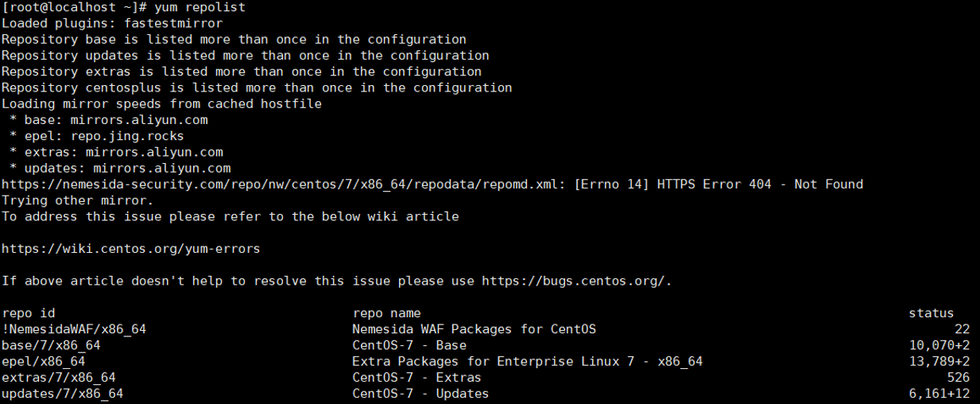Click the 'repo id' column header
This screenshot has height=404, width=980.
pyautogui.click(x=29, y=313)
